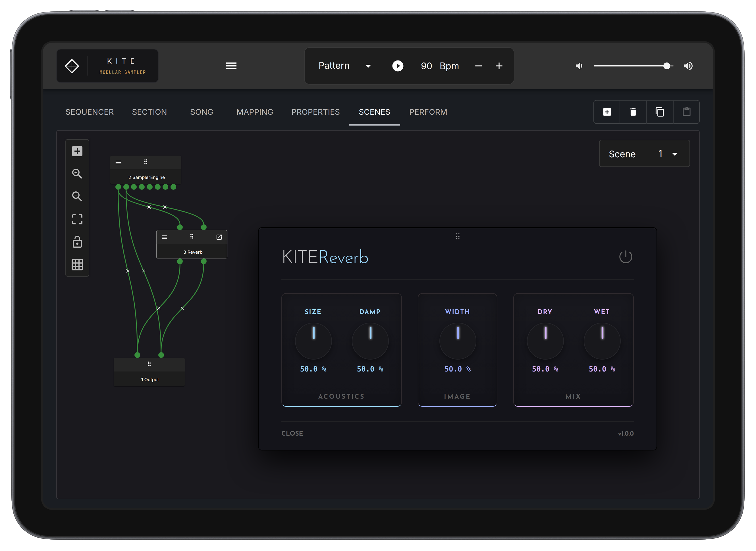Open the Reverb node's external editor icon

(219, 237)
